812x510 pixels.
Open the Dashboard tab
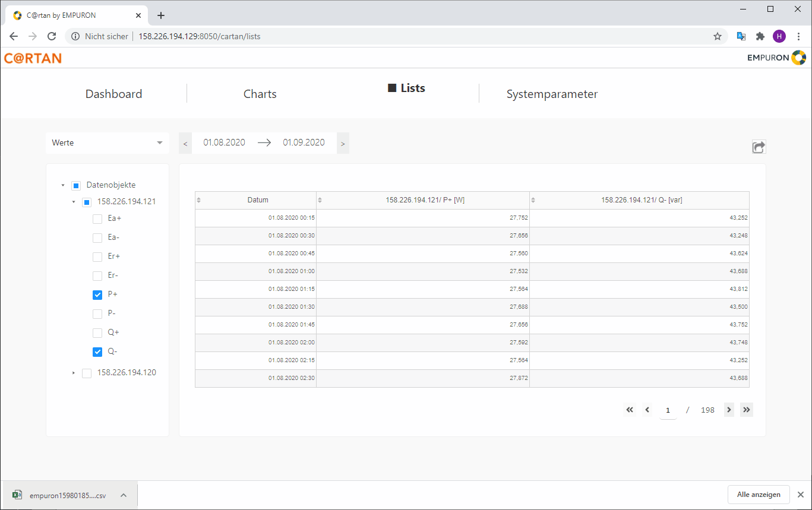[113, 94]
